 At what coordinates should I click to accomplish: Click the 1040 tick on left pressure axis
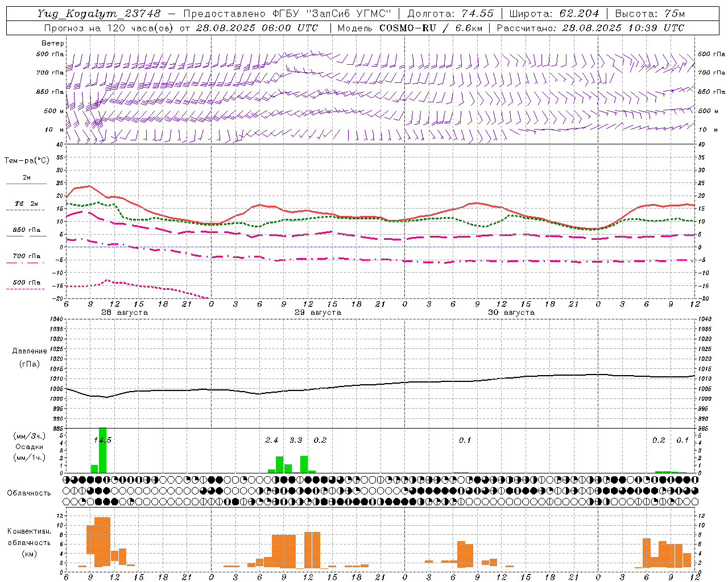pyautogui.click(x=57, y=319)
